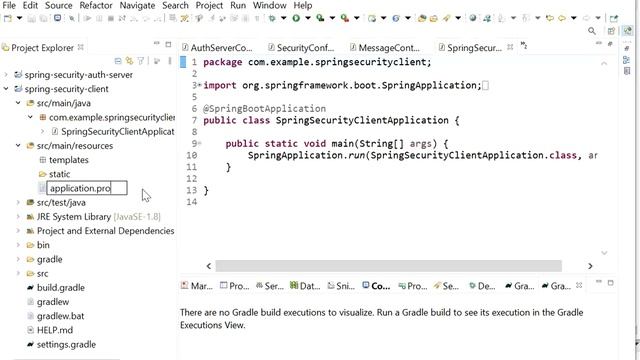Collapse the src/main/resources folder
640x360 pixels.
[18, 145]
